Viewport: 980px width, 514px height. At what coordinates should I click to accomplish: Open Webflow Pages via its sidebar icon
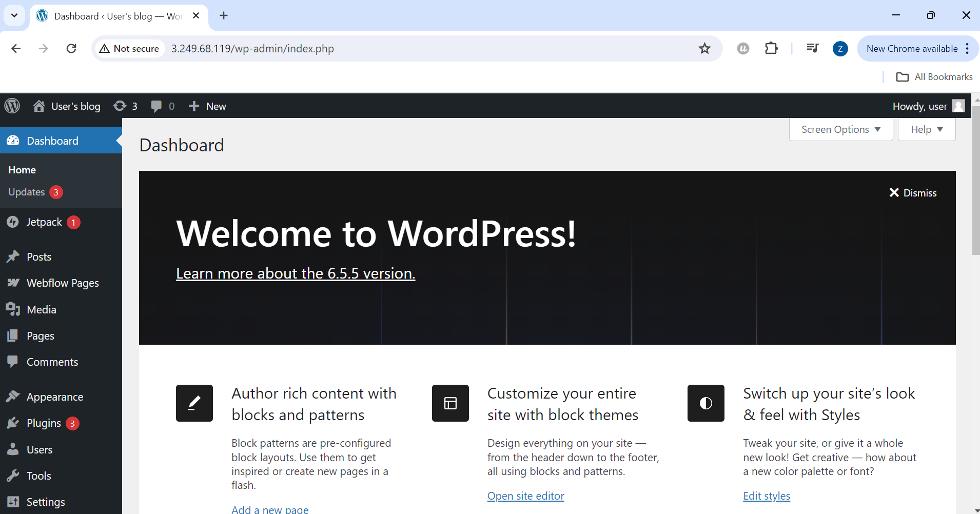click(13, 283)
